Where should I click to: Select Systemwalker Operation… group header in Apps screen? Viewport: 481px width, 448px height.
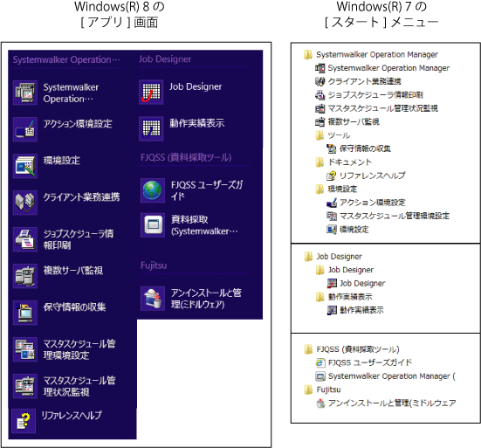coord(66,59)
